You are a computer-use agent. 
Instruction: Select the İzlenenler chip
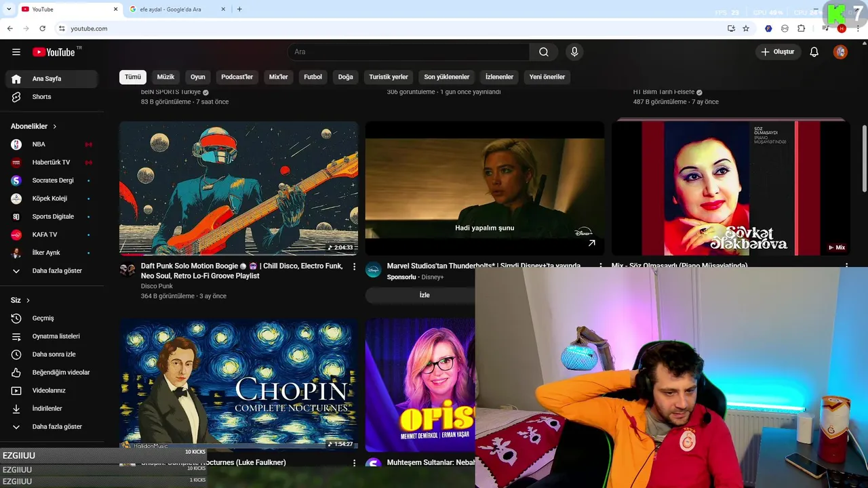(x=499, y=77)
